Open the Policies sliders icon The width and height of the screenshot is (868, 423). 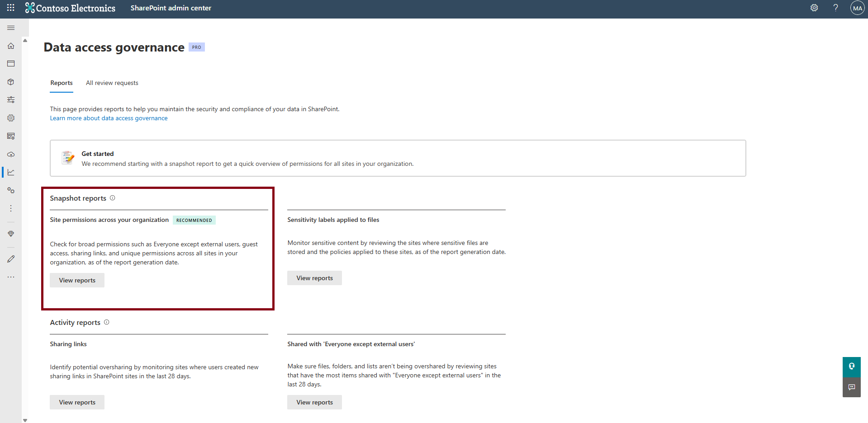point(11,100)
